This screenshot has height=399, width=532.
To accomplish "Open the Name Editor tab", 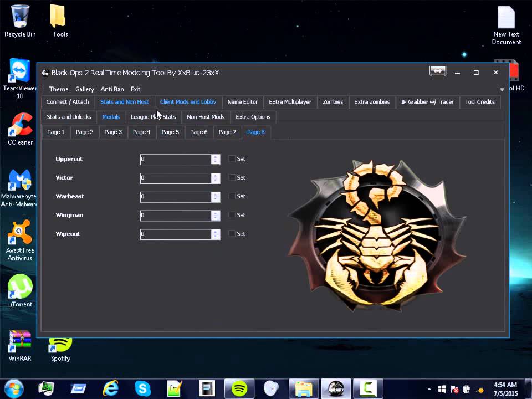I will click(243, 102).
